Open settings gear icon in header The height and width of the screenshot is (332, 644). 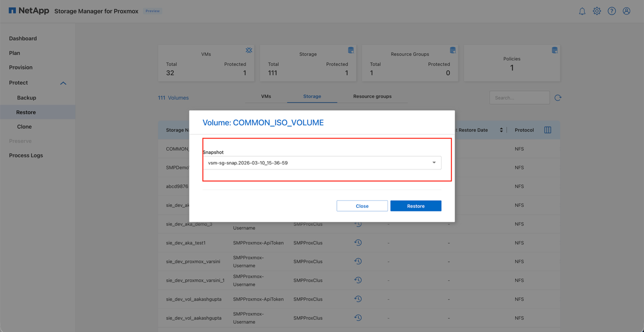597,11
